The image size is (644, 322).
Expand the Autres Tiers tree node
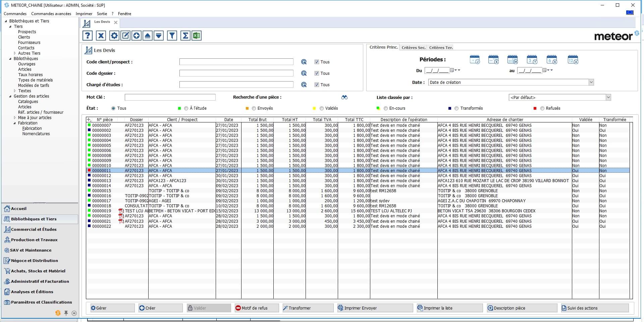tap(15, 53)
